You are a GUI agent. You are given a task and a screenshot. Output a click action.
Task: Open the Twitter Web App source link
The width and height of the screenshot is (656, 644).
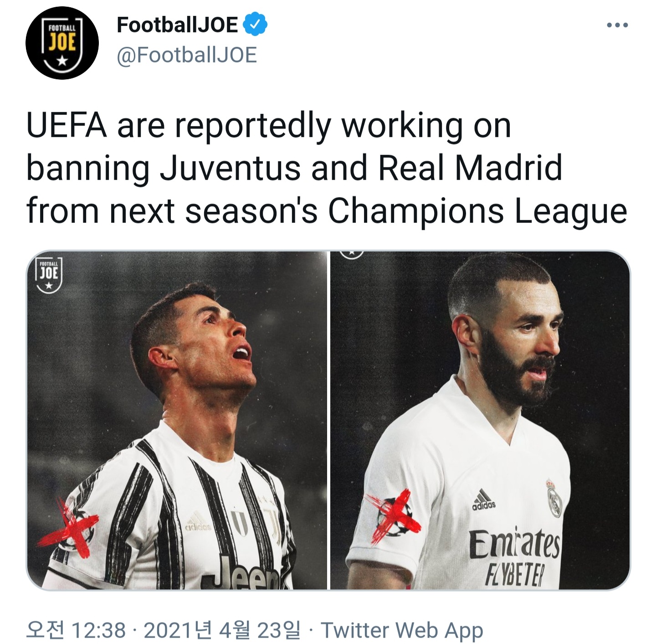point(402,631)
